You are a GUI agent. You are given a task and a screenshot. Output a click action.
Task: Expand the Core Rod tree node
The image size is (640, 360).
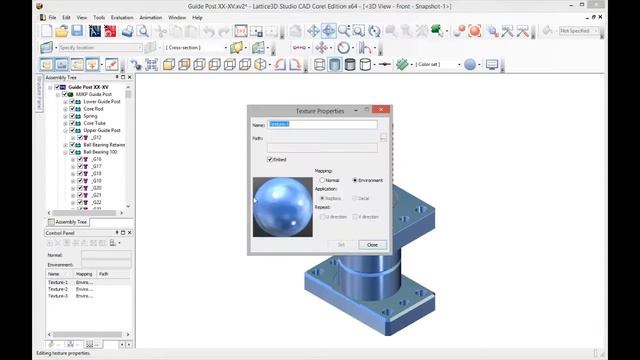tap(65, 109)
